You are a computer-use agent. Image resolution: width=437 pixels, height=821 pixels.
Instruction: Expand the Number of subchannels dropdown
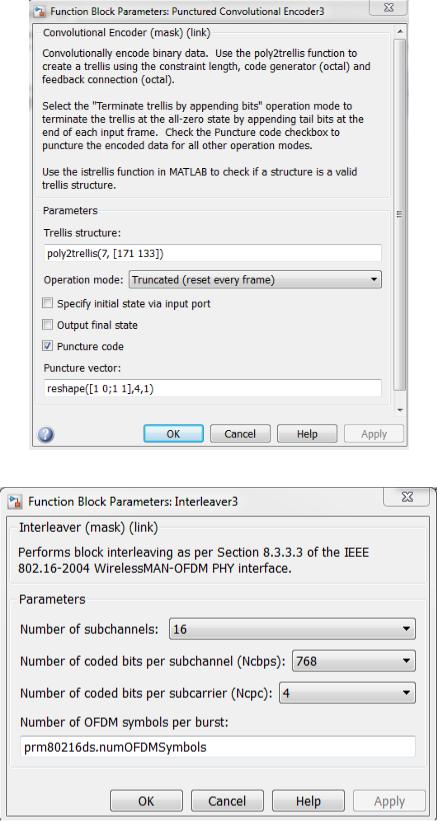click(x=292, y=629)
